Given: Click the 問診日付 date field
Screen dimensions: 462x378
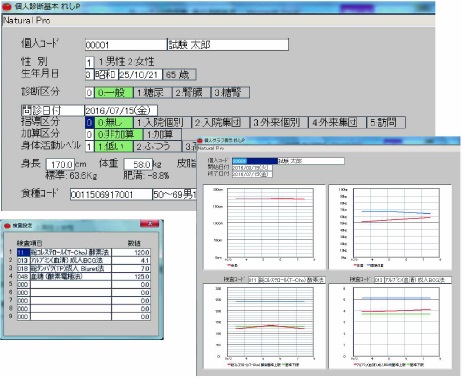Looking at the screenshot, I should tap(121, 110).
